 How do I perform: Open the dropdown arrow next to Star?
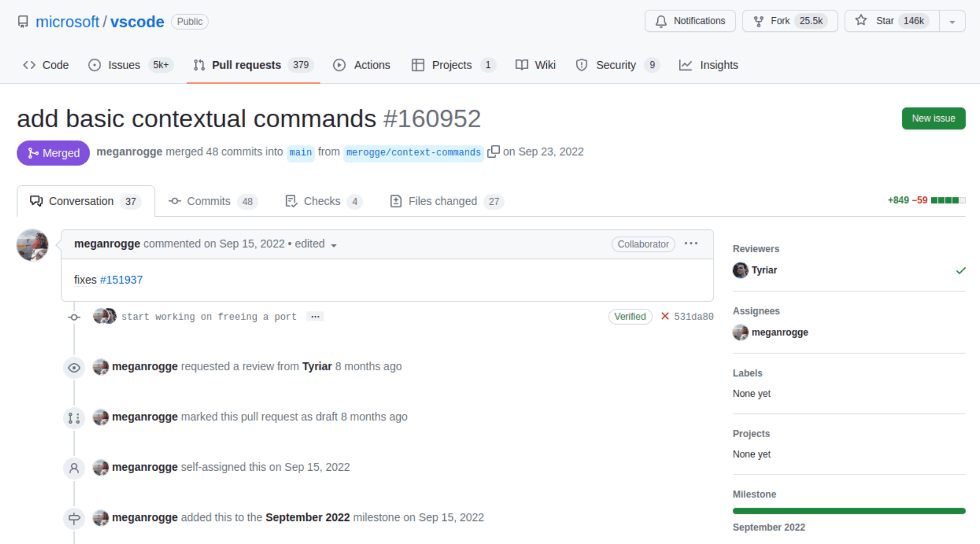pos(952,21)
